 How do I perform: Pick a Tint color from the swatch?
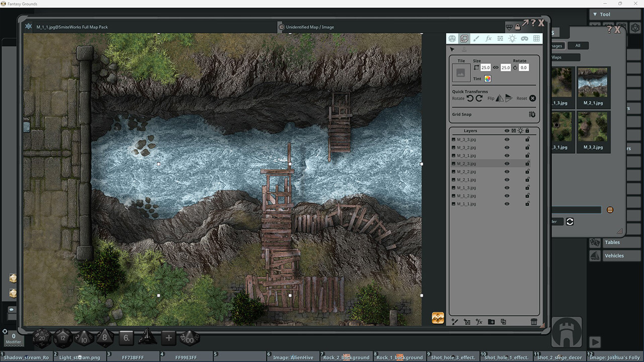[x=487, y=78]
